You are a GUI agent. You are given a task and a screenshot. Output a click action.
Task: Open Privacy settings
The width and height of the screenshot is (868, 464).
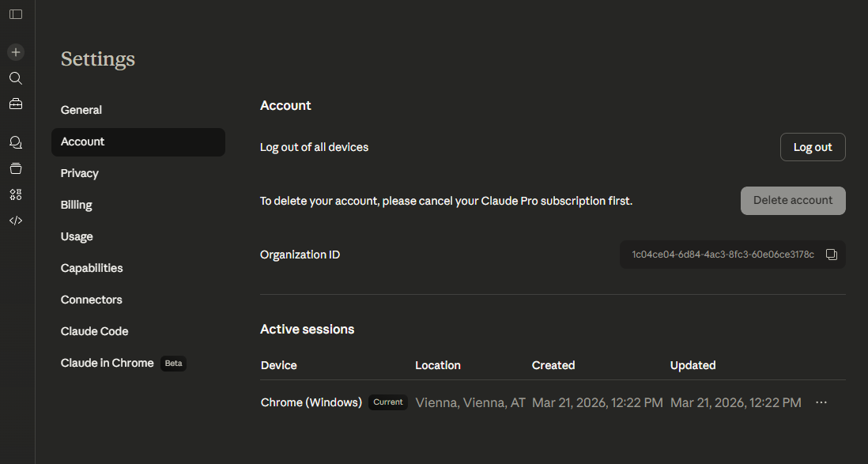tap(80, 173)
